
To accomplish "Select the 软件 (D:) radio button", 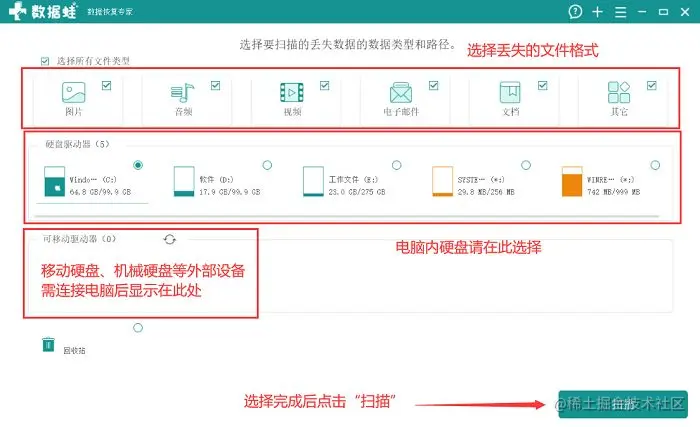I will (267, 165).
